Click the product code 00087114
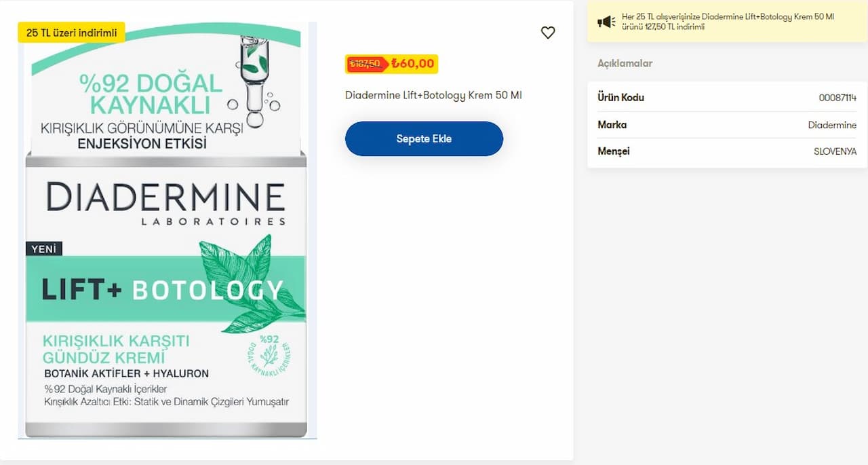The height and width of the screenshot is (465, 868). point(837,98)
